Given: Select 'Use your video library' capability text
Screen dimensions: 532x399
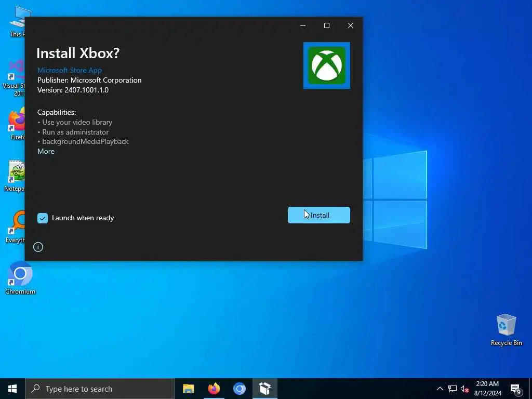Looking at the screenshot, I should click(x=77, y=122).
